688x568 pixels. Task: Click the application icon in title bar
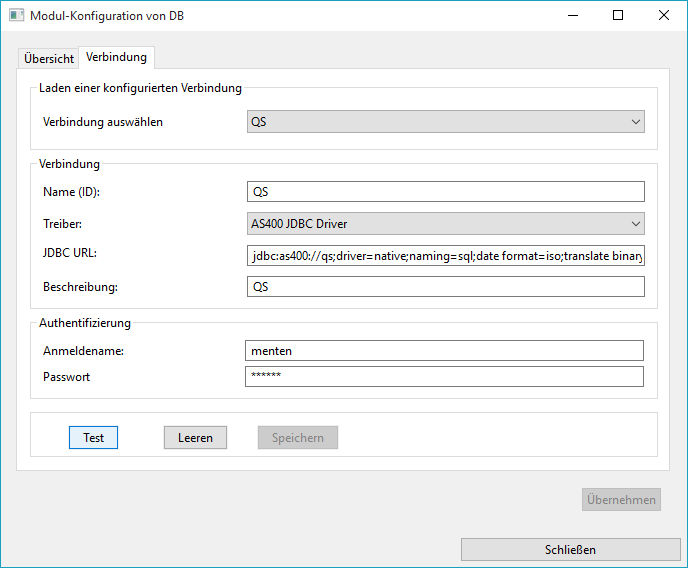(14, 16)
